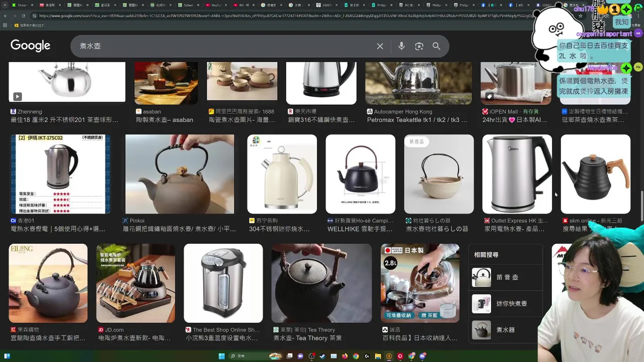
Task: Click 電陶炉煮水壶新款 JD.com caption
Action: (x=135, y=338)
